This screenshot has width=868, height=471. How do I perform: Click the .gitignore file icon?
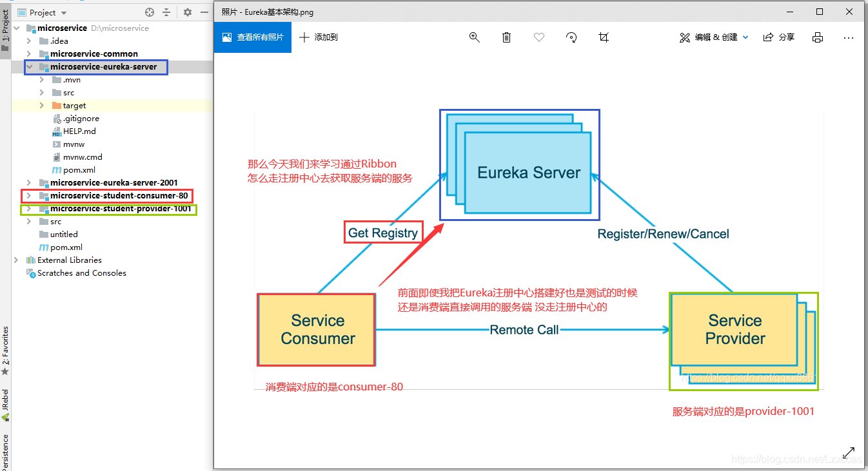point(57,119)
